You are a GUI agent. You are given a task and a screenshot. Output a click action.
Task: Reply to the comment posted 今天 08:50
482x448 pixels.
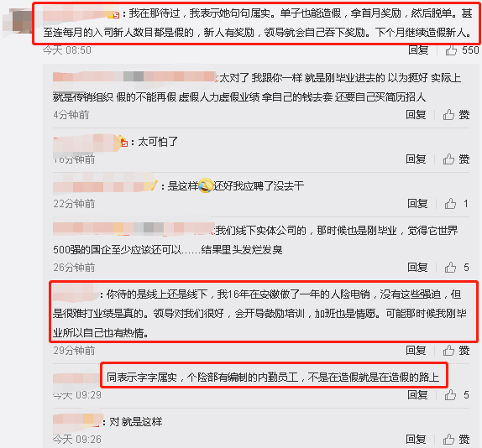coord(418,49)
